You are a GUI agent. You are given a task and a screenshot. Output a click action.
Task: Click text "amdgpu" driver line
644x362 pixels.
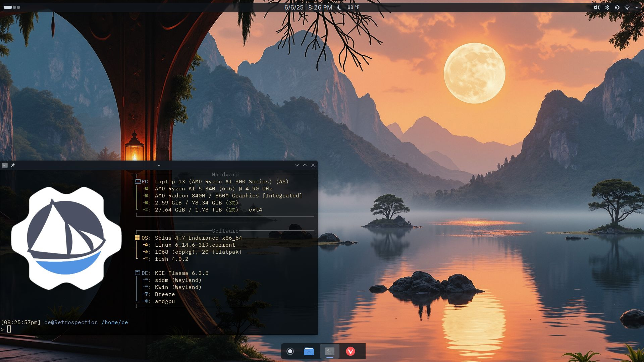tap(165, 301)
